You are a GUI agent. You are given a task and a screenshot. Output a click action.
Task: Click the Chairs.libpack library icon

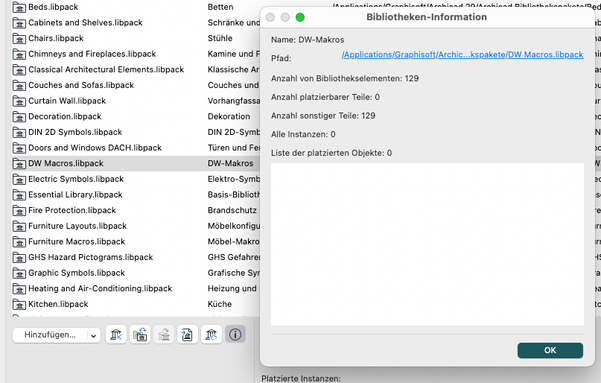click(19, 38)
